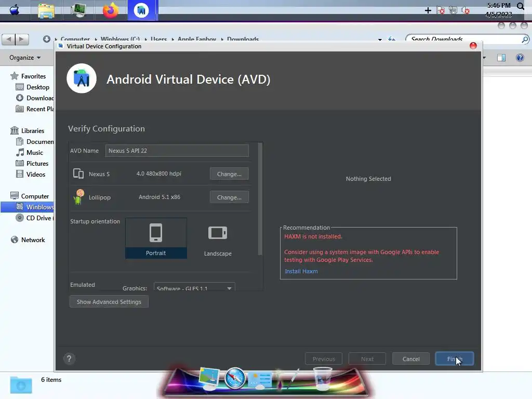
Task: Click the disabled Next button
Action: coord(367,358)
